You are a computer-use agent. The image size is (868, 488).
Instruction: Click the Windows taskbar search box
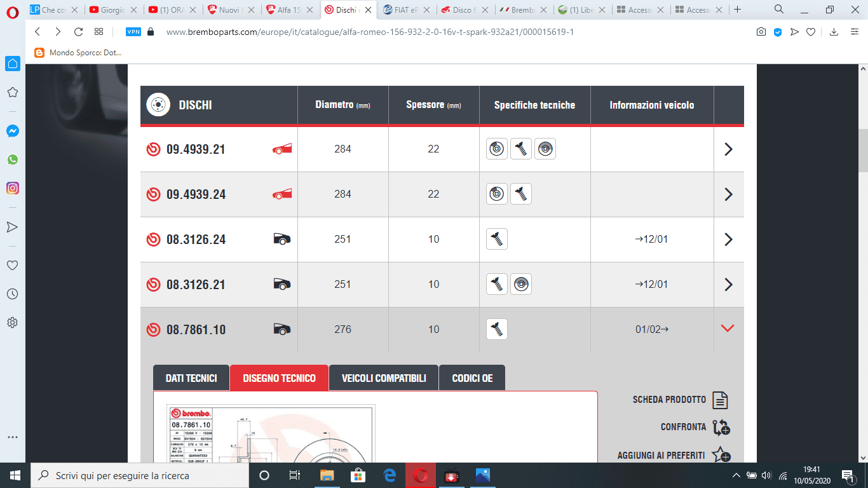click(139, 475)
